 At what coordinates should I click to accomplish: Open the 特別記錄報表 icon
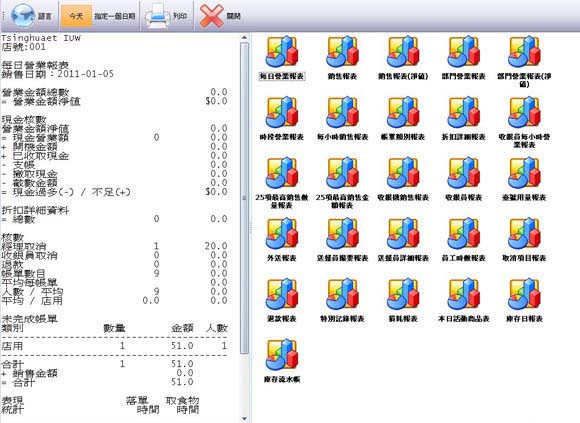click(x=342, y=300)
